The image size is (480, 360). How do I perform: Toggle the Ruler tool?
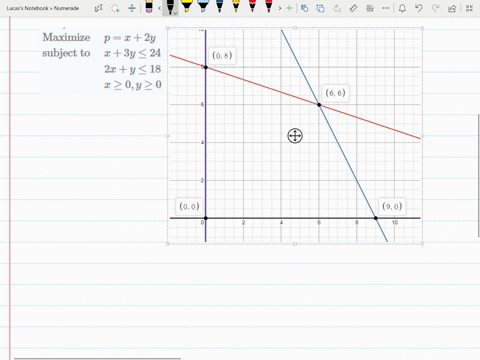point(353,8)
